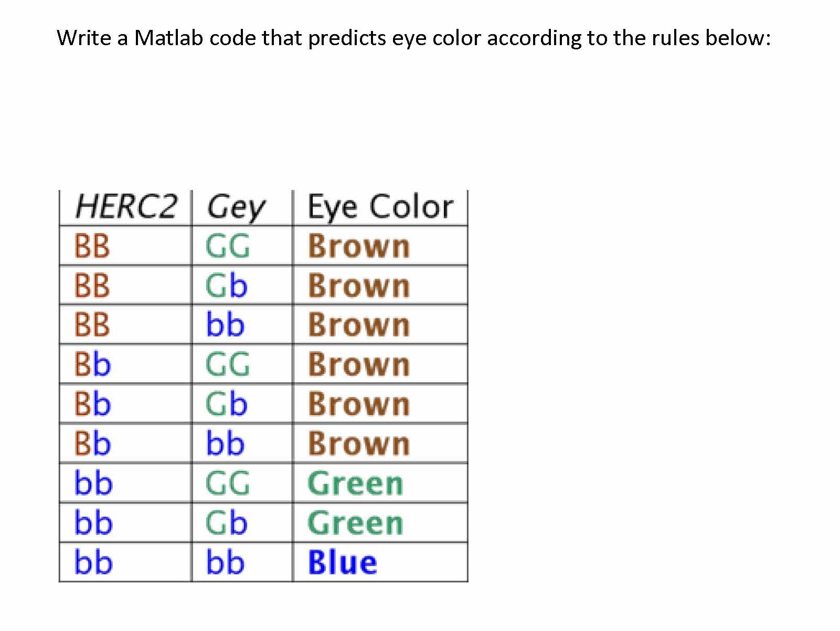Select the "Eye Color" column header
The image size is (840, 631).
point(380,206)
